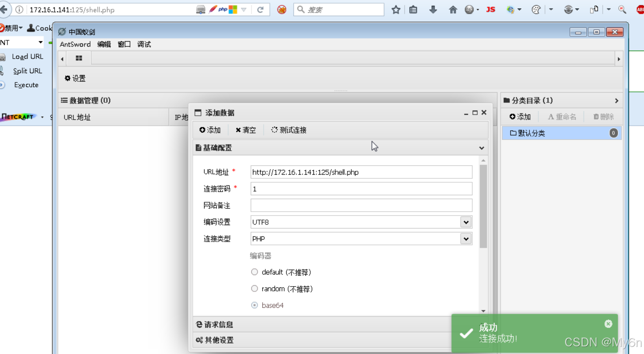Click the site info icon in address bar
Image resolution: width=644 pixels, height=354 pixels.
coord(19,10)
